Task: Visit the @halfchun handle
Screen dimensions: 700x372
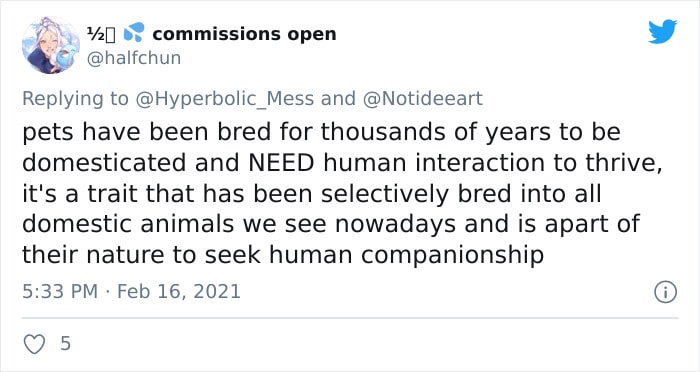Action: pyautogui.click(x=133, y=58)
